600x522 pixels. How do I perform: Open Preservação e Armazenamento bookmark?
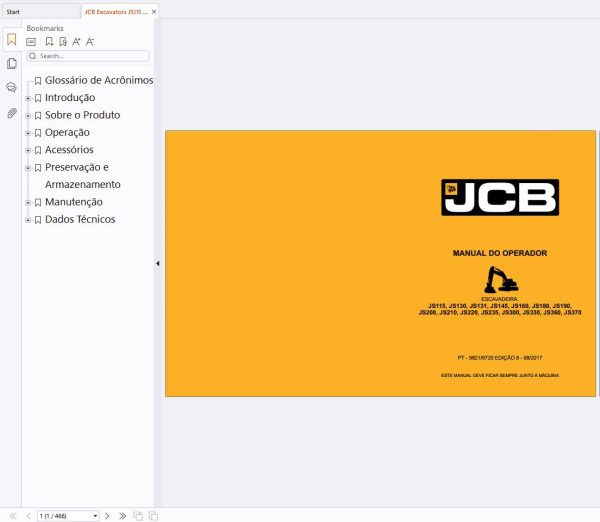(x=83, y=176)
